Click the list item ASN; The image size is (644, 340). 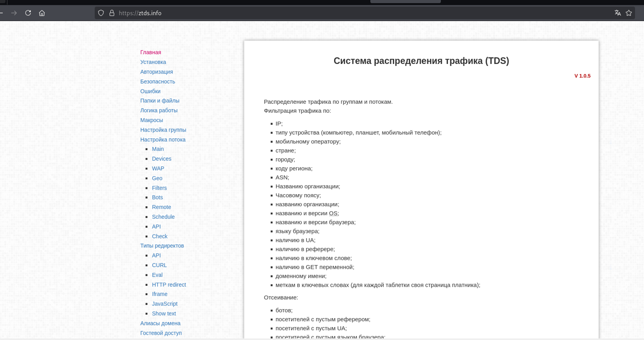[x=282, y=178]
